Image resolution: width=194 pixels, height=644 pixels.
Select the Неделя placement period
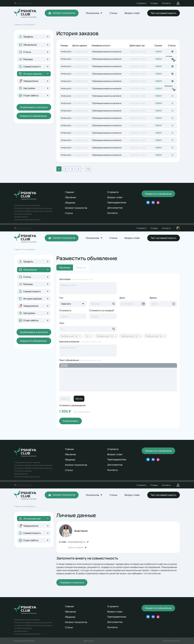pos(65,399)
